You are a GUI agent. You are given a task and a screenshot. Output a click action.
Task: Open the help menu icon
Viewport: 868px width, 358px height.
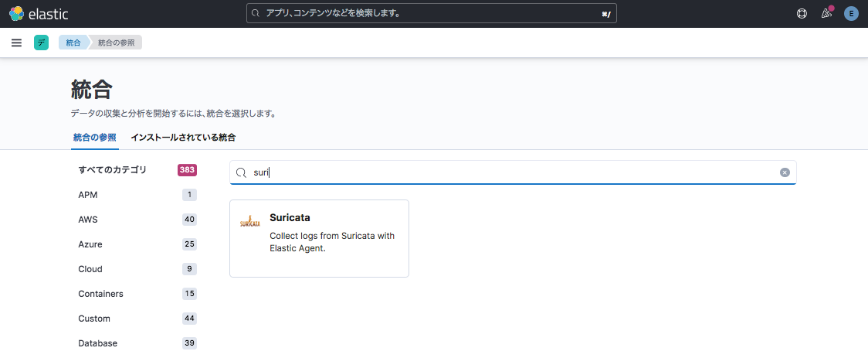click(802, 13)
